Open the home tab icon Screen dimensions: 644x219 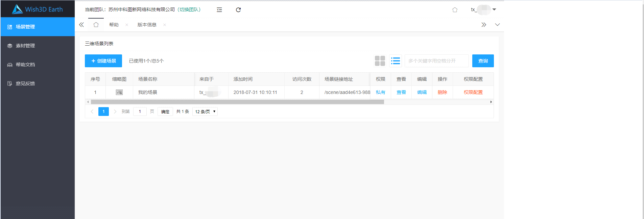point(96,25)
